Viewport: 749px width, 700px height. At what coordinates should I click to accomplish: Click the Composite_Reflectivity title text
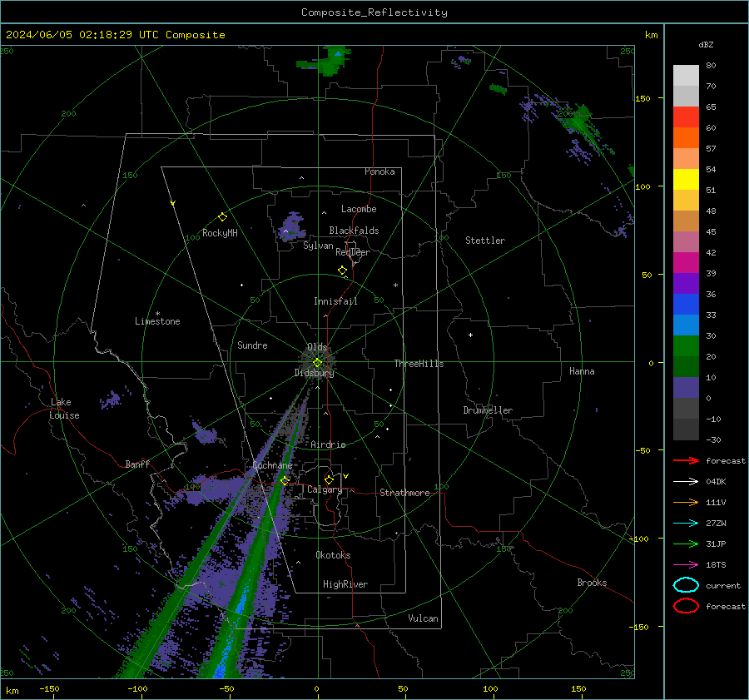[374, 12]
